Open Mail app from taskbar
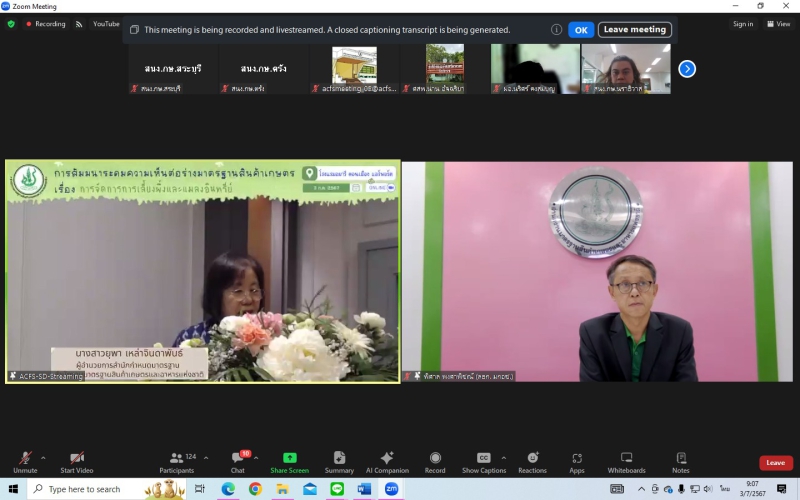This screenshot has height=500, width=800. [x=310, y=489]
